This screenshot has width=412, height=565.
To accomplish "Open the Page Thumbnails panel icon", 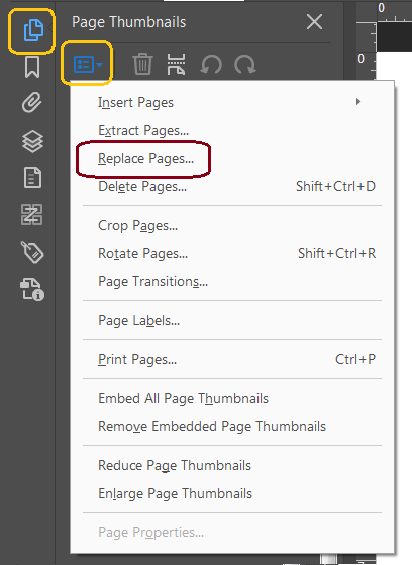I will [x=33, y=30].
